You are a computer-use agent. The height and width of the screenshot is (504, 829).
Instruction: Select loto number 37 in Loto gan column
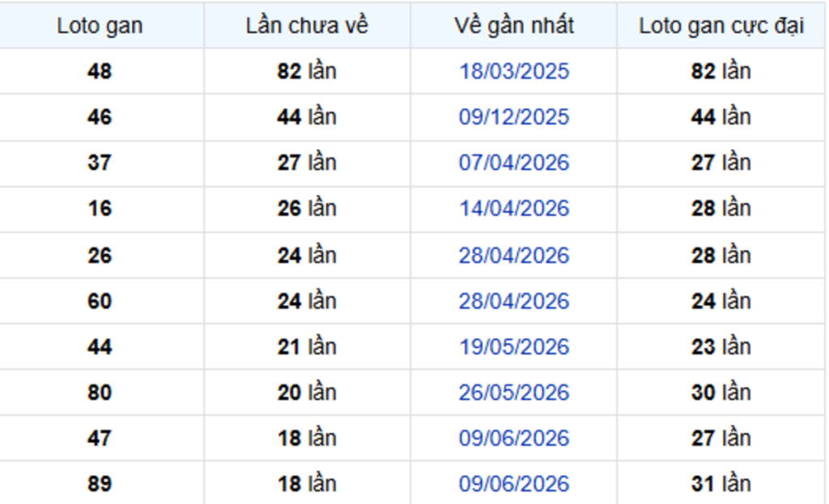pyautogui.click(x=100, y=163)
